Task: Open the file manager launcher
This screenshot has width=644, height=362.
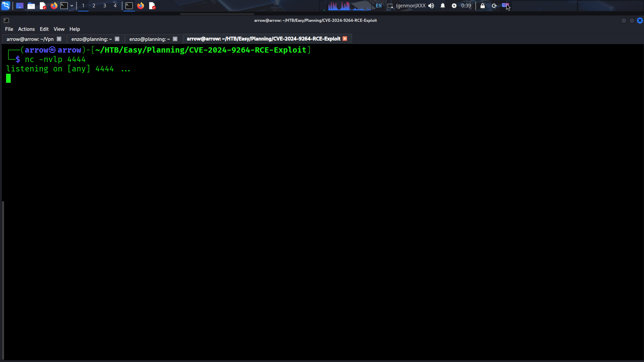Action: tap(31, 6)
